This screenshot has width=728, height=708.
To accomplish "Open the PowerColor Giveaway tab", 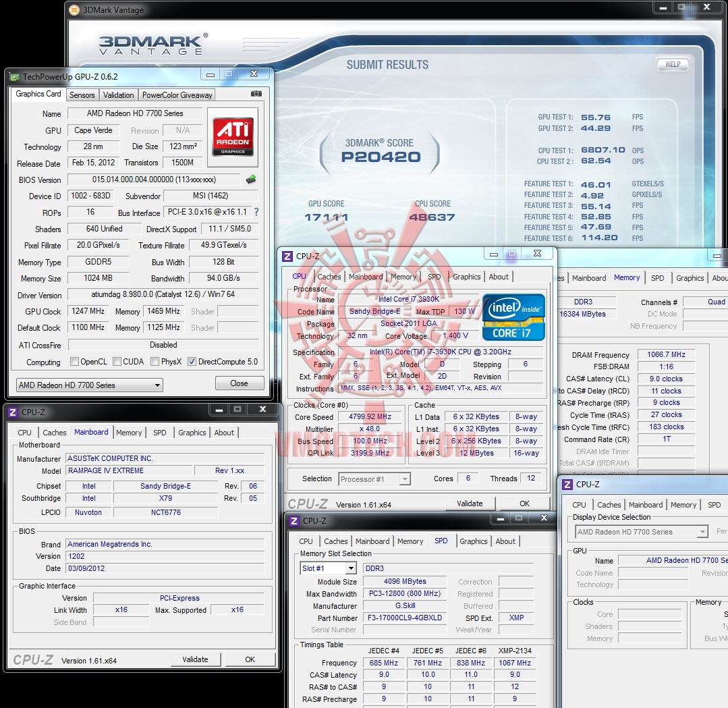I will 177,94.
